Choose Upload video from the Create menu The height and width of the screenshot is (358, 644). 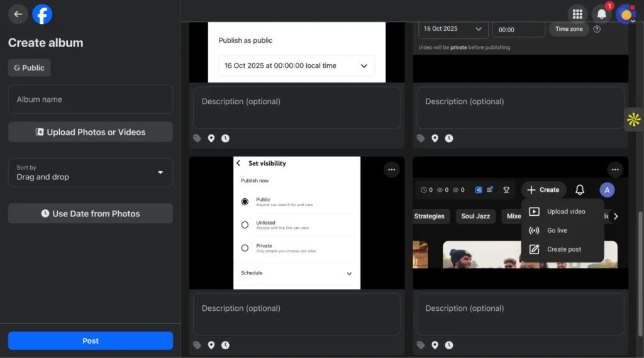click(565, 211)
